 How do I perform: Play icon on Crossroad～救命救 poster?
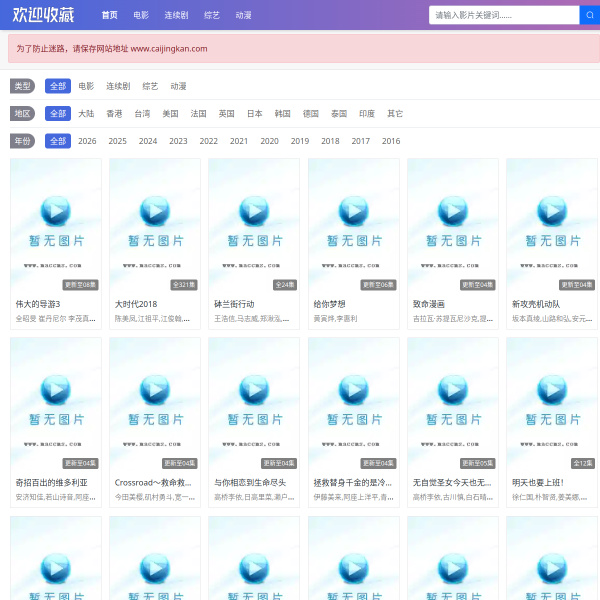click(155, 390)
